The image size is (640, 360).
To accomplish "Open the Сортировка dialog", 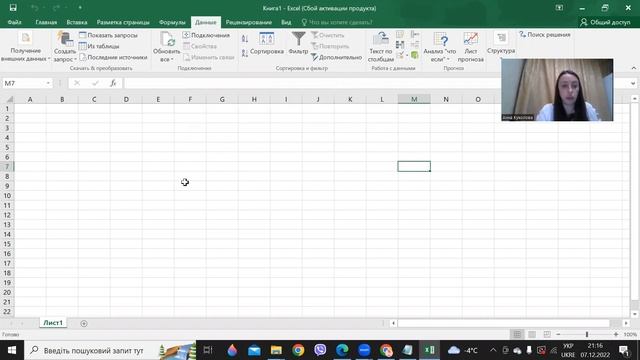I will pyautogui.click(x=267, y=44).
